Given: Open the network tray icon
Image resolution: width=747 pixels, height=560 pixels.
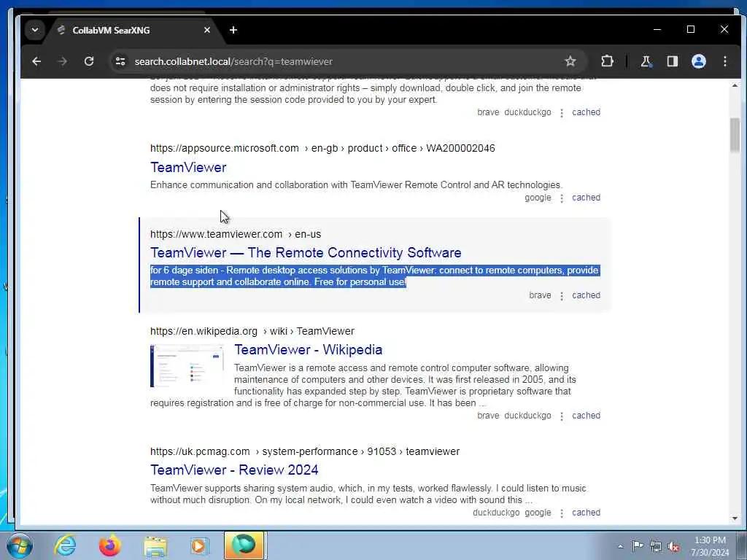Looking at the screenshot, I should point(656,546).
